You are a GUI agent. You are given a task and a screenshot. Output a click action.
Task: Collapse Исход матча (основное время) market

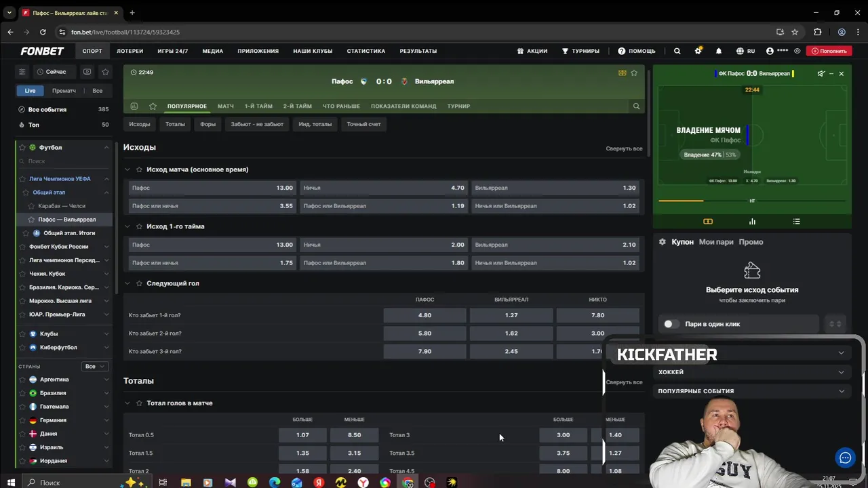[127, 169]
